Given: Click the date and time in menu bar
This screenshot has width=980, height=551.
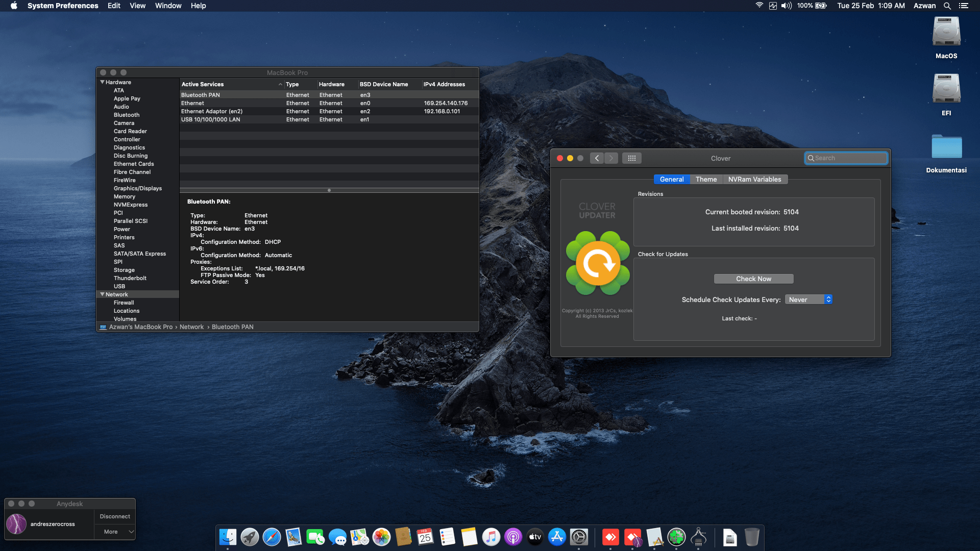Looking at the screenshot, I should tap(871, 6).
